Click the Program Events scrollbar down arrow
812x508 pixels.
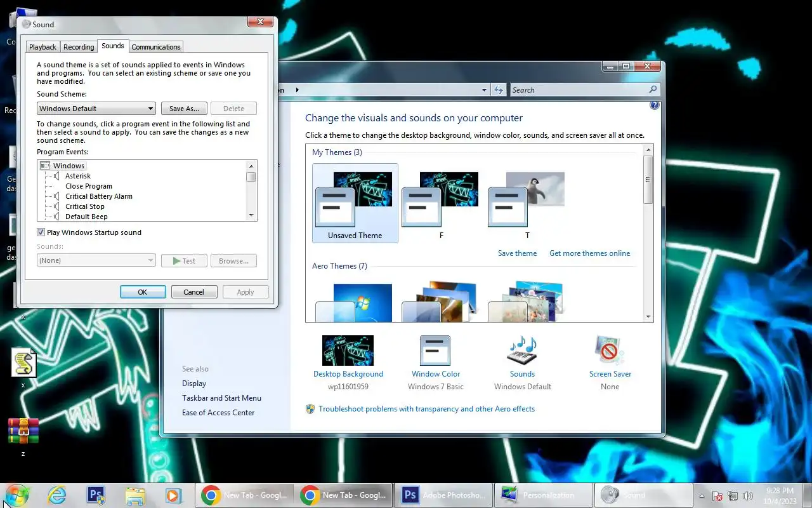(x=251, y=215)
